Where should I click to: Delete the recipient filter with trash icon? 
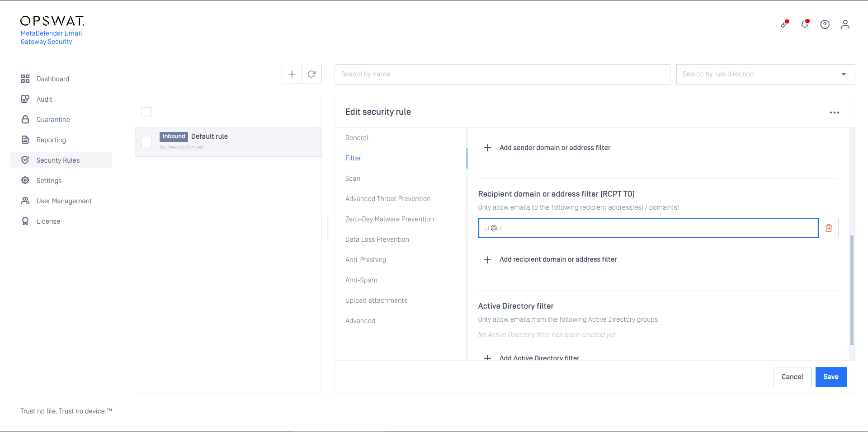(x=828, y=228)
